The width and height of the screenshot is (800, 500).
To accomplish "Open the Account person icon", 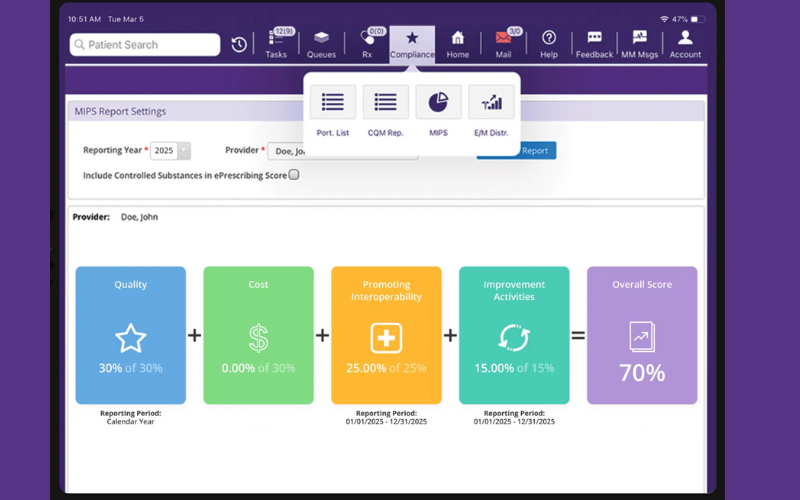I will pyautogui.click(x=685, y=44).
